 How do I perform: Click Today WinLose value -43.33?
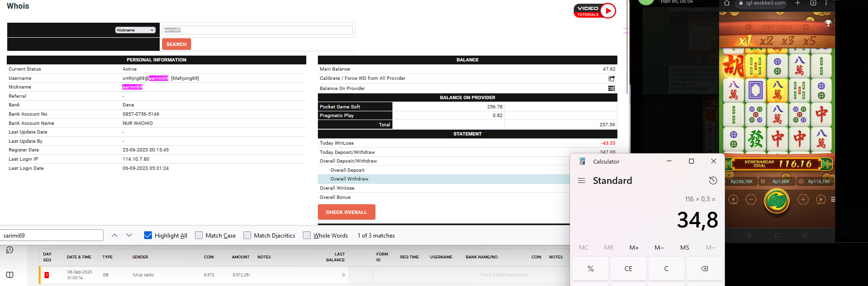point(608,143)
